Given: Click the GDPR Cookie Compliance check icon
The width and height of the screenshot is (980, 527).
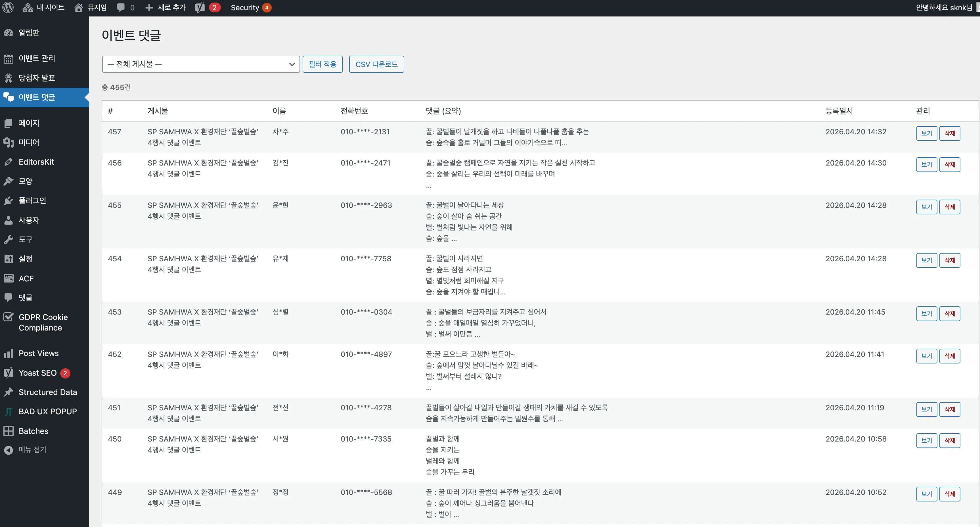Looking at the screenshot, I should click(x=8, y=317).
